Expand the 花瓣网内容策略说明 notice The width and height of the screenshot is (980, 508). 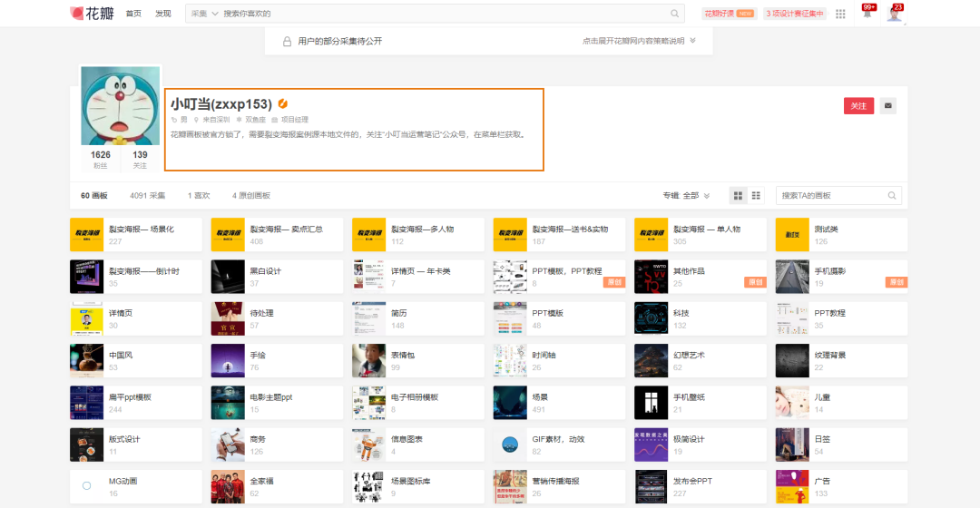[639, 41]
